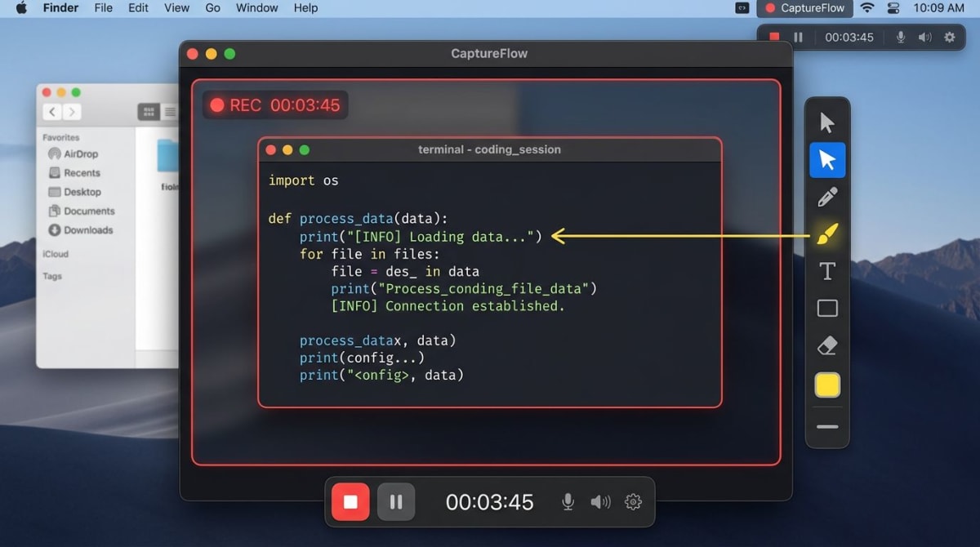Open the Wi-Fi menu bar icon
Viewport: 980px width, 547px height.
[867, 8]
